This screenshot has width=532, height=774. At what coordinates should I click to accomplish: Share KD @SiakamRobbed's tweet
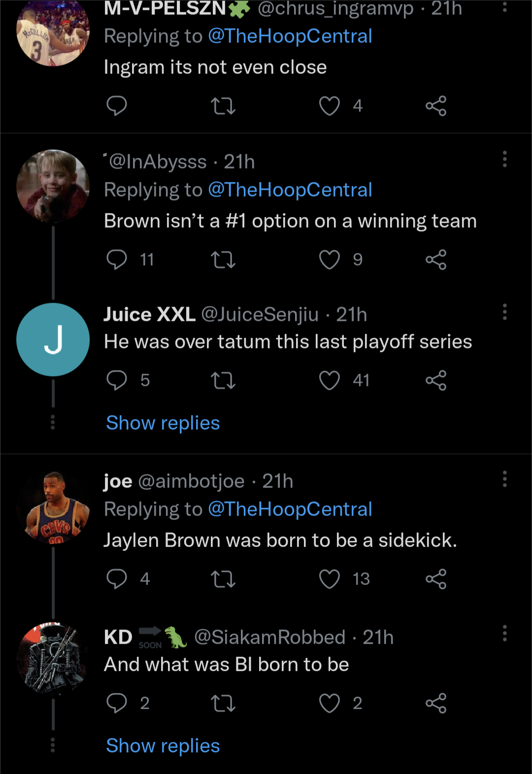(436, 703)
